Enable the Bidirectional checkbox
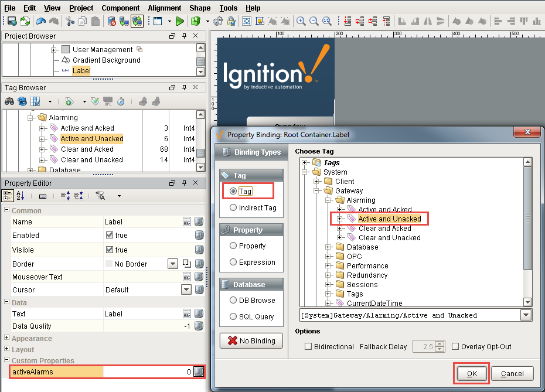The width and height of the screenshot is (545, 392). 308,346
